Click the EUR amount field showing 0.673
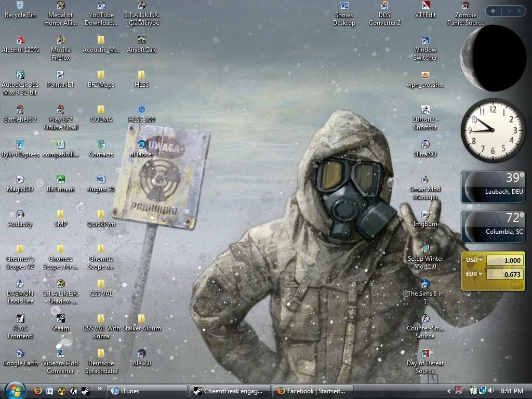 pyautogui.click(x=504, y=274)
